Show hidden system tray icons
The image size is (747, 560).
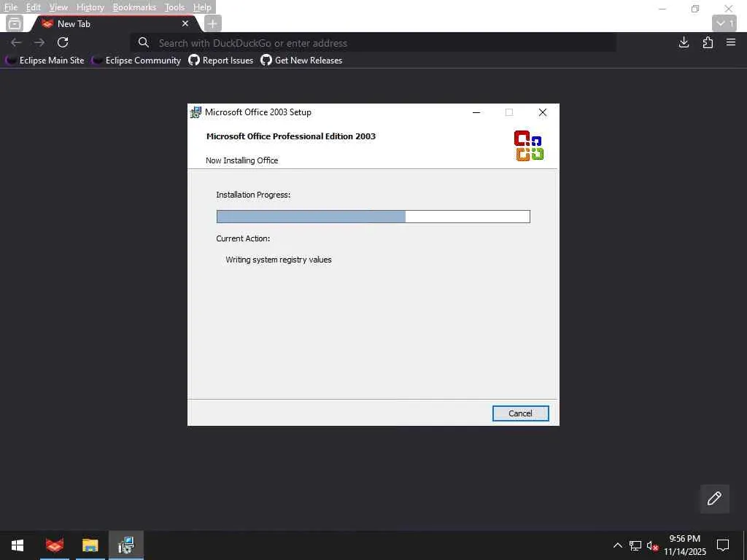(x=617, y=545)
